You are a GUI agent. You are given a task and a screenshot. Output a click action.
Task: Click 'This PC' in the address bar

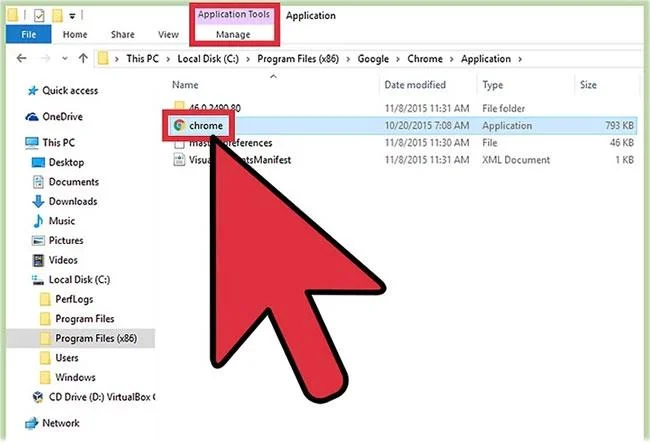click(142, 59)
